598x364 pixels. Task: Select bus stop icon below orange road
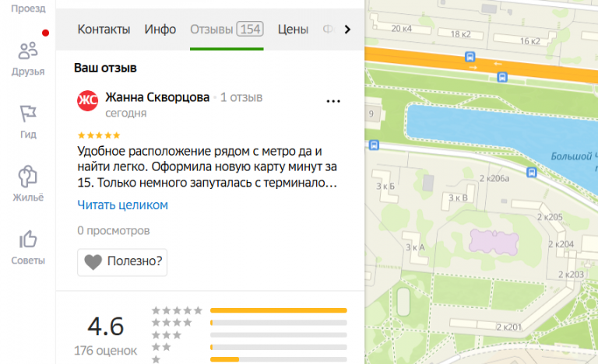pos(502,77)
